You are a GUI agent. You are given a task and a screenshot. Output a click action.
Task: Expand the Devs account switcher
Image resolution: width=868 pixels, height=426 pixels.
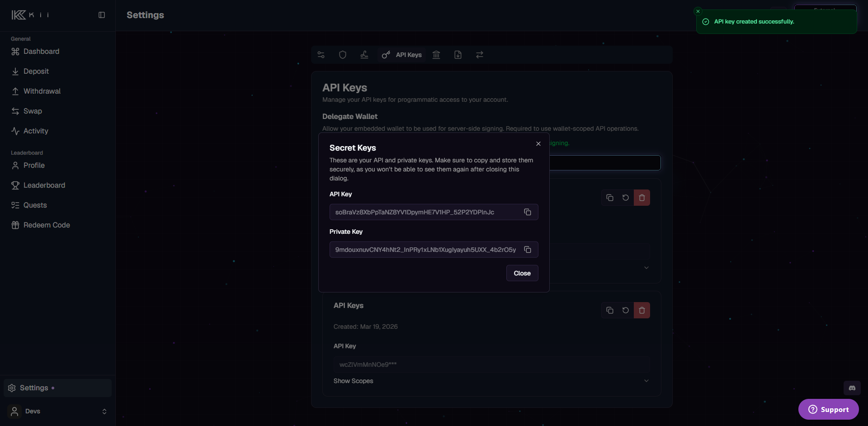[x=57, y=411]
